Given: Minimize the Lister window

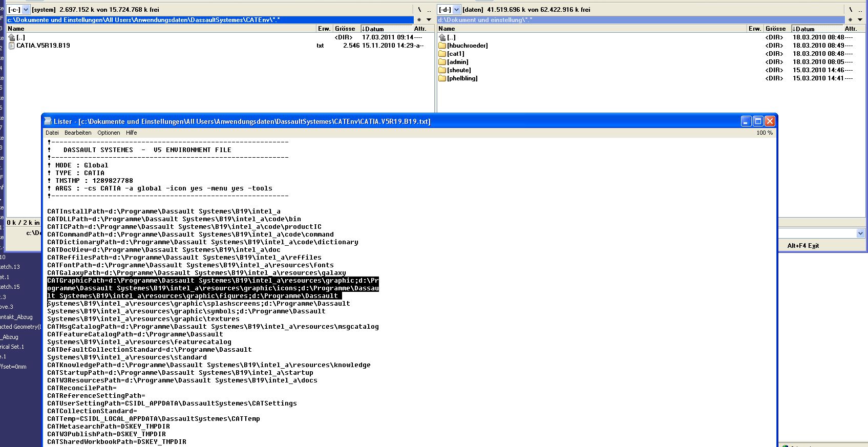Looking at the screenshot, I should click(x=746, y=121).
